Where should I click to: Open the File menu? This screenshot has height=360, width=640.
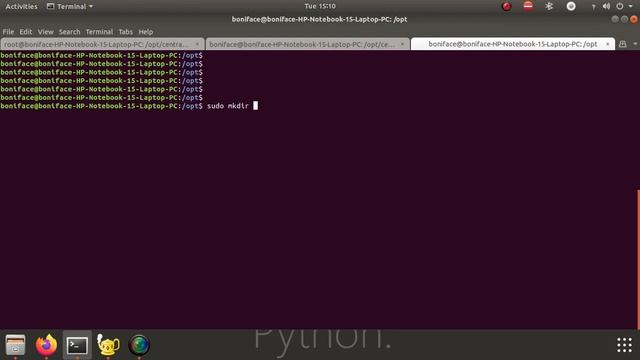coord(8,31)
